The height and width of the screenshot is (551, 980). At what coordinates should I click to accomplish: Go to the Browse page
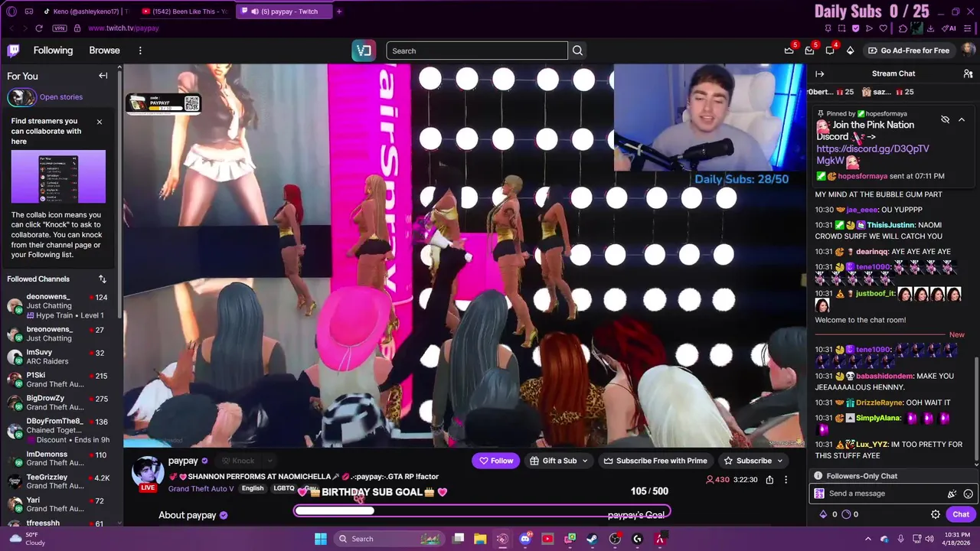pyautogui.click(x=104, y=51)
